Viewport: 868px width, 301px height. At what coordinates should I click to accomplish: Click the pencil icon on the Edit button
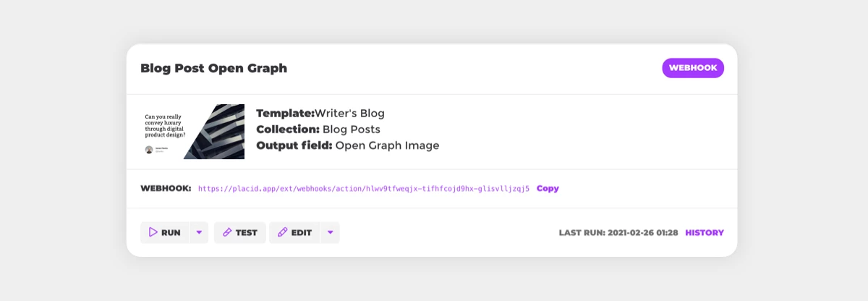(282, 232)
